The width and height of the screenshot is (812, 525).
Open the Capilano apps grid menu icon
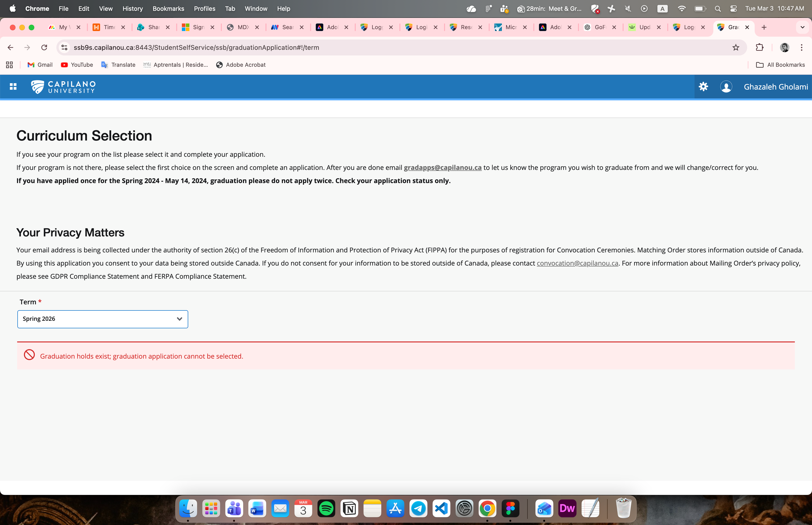pyautogui.click(x=13, y=86)
